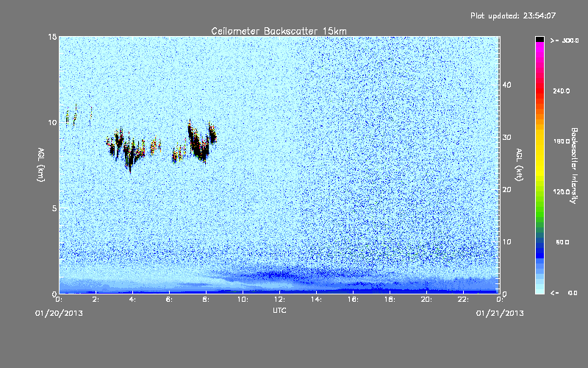Screen dimensions: 588x368
Task: Click the '<= 0.0' colorbar minimum label
Action: tap(564, 293)
